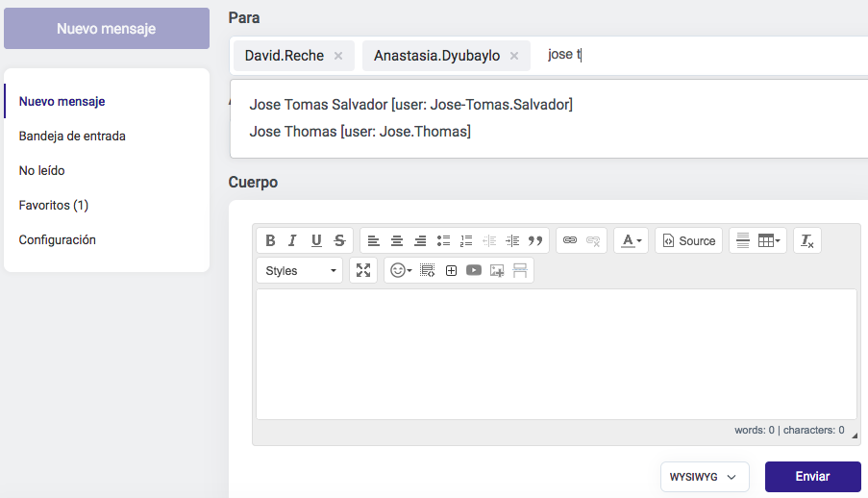Toggle strikethrough formatting
The image size is (868, 498).
(339, 240)
